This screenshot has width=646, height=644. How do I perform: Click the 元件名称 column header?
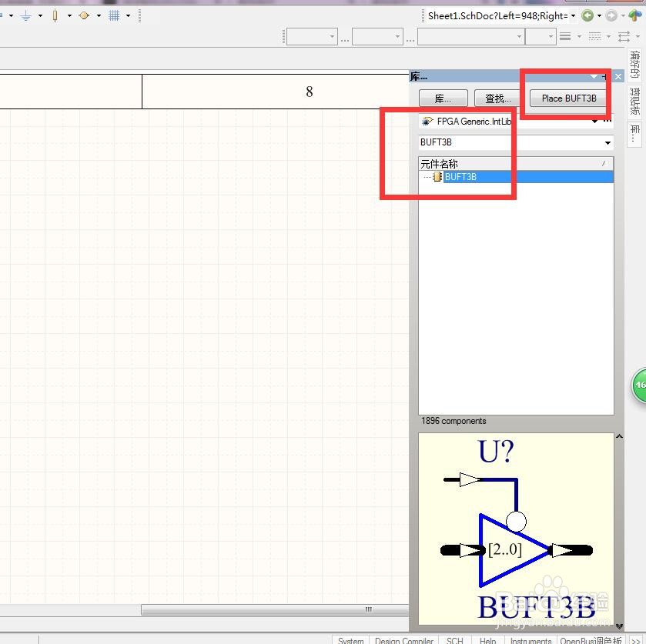point(516,164)
